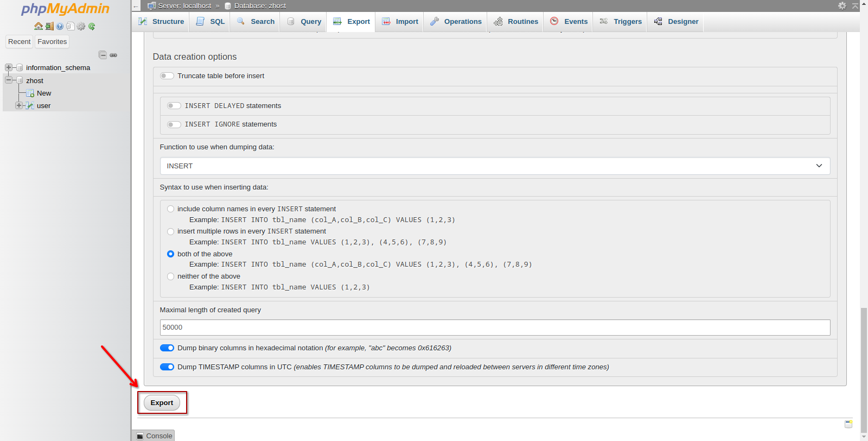Open the dumping function INSERT dropdown
This screenshot has width=868, height=441.
point(495,166)
